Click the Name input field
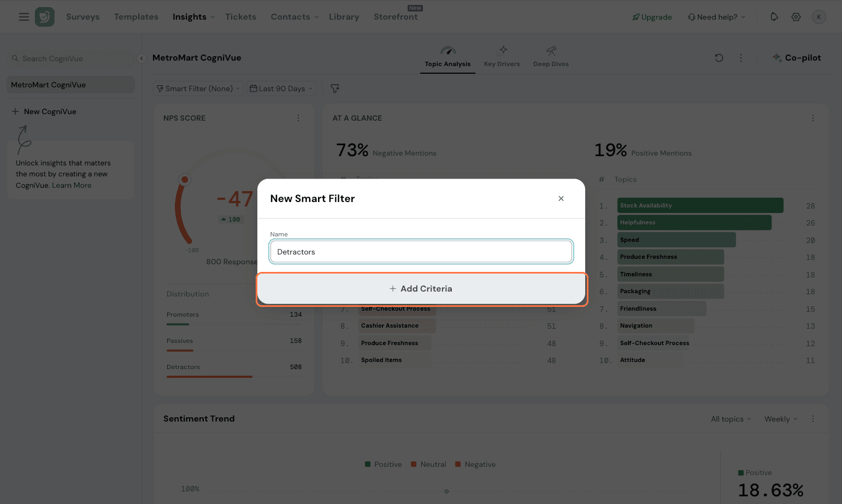 [x=421, y=252]
